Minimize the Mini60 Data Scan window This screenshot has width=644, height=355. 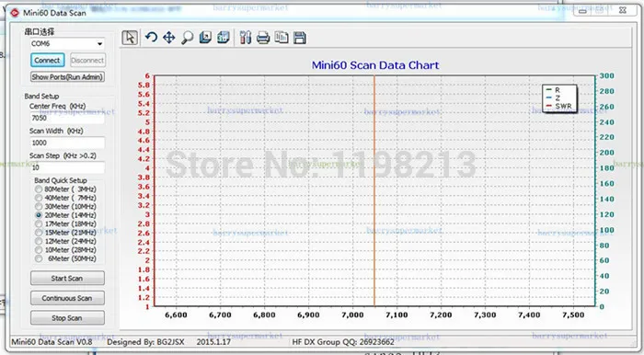[x=582, y=11]
